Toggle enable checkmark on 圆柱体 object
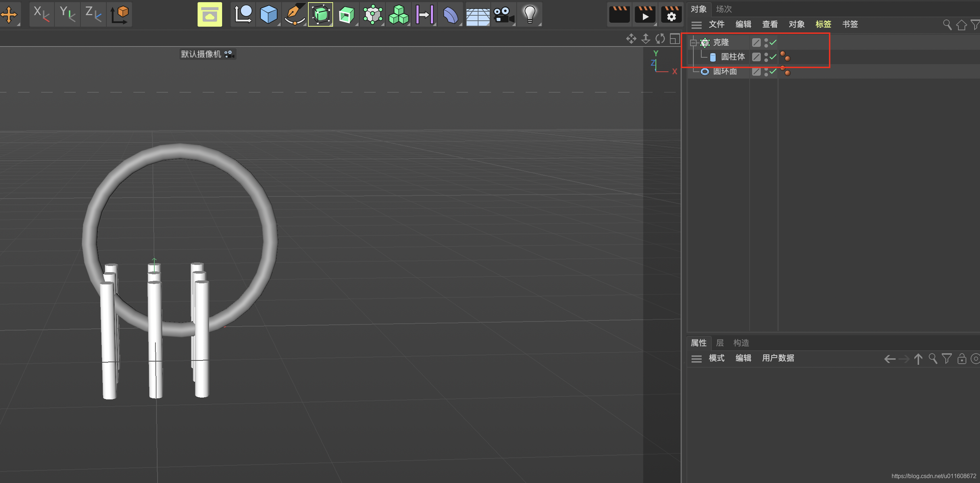 (773, 57)
